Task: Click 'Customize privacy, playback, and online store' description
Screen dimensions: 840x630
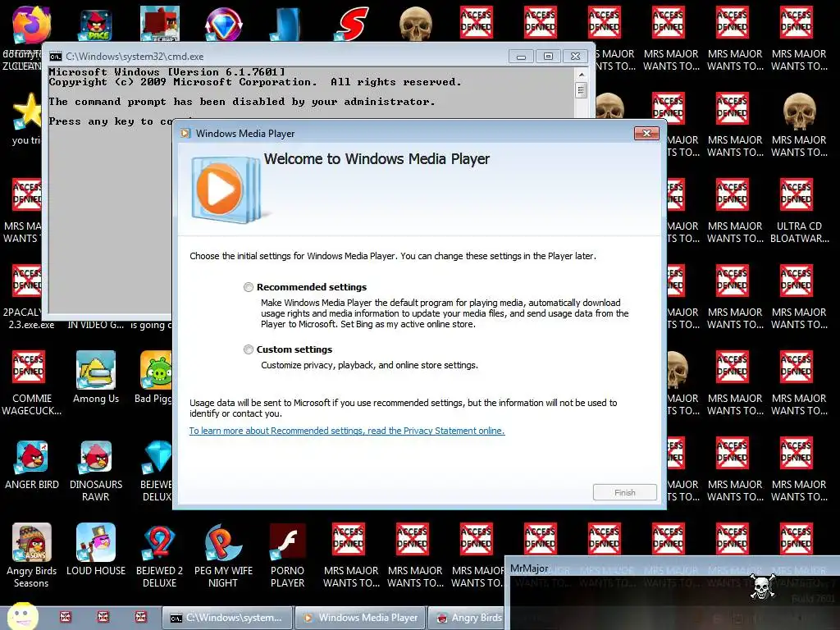Action: [369, 365]
